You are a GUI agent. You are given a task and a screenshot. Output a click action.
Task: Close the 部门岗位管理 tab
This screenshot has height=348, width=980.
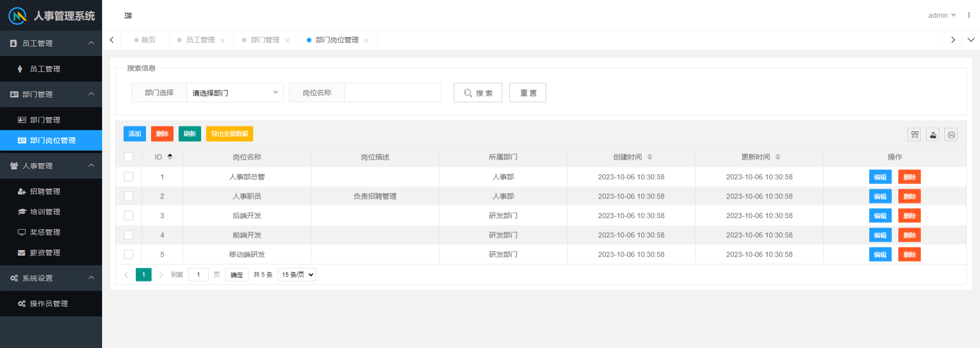pyautogui.click(x=366, y=40)
